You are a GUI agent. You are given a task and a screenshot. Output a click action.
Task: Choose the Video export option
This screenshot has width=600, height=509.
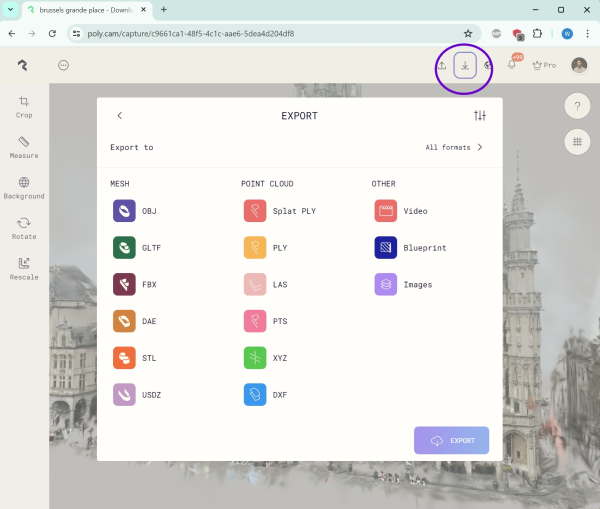(x=386, y=211)
